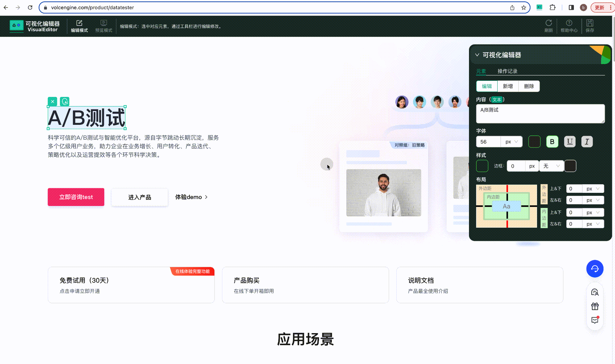Open the 无 border style dropdown
Image resolution: width=615 pixels, height=364 pixels.
551,166
